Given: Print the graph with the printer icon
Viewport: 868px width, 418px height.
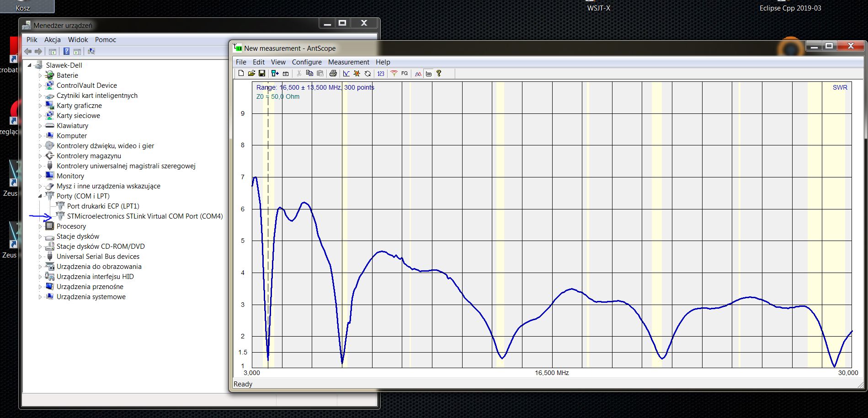Looking at the screenshot, I should [x=333, y=73].
